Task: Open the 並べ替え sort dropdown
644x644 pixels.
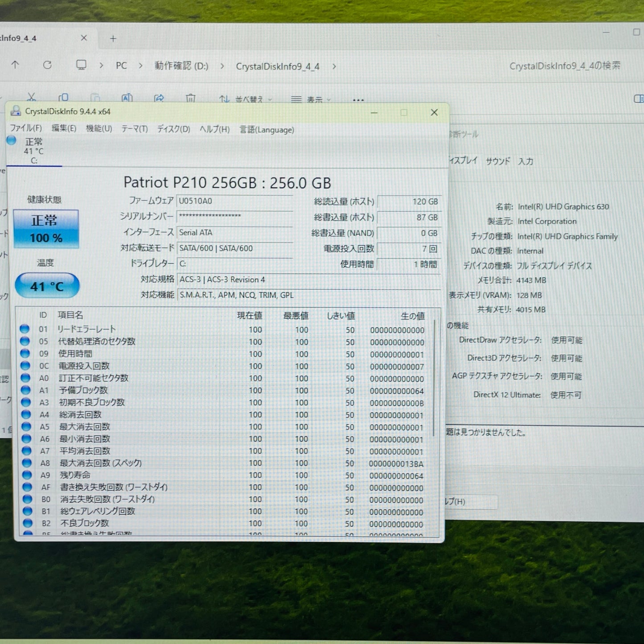Action: (247, 99)
